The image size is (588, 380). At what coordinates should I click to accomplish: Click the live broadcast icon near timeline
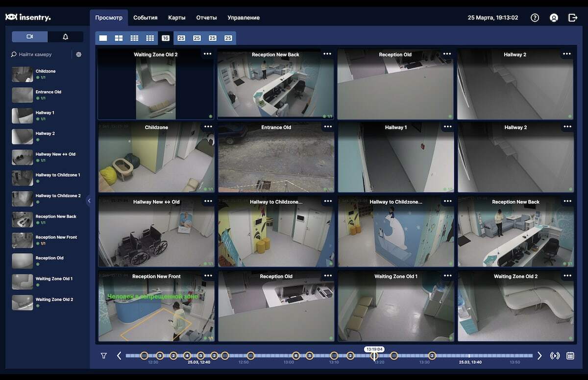click(554, 356)
